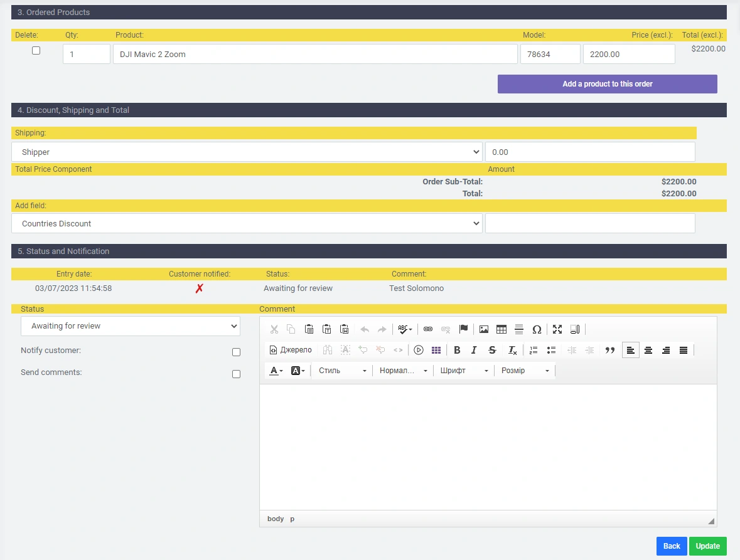The width and height of the screenshot is (740, 560).
Task: Maximize the editor with fullscreen icon
Action: 557,329
